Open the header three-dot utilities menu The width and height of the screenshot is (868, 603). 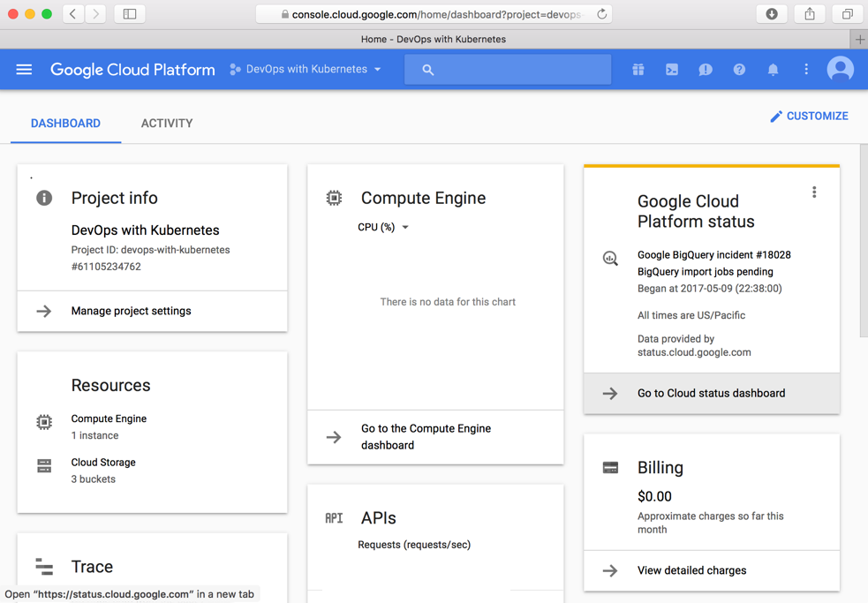[x=806, y=69]
